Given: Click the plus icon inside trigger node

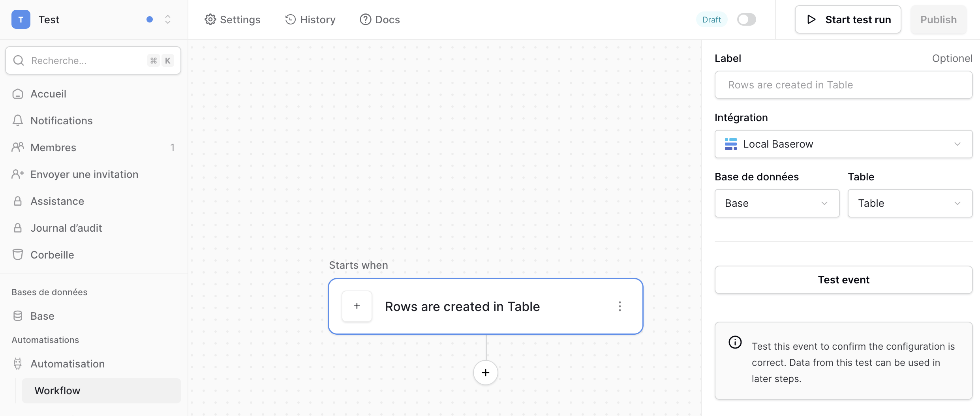Looking at the screenshot, I should 357,306.
